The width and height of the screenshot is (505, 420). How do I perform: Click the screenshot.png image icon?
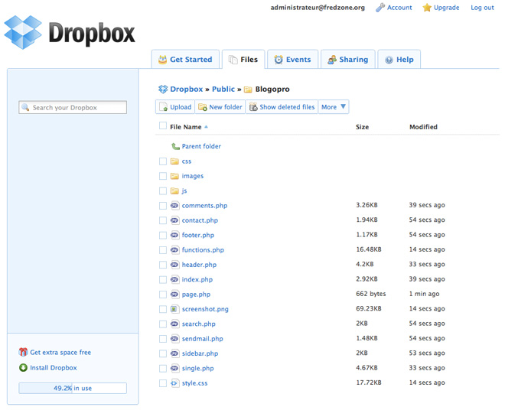click(174, 309)
